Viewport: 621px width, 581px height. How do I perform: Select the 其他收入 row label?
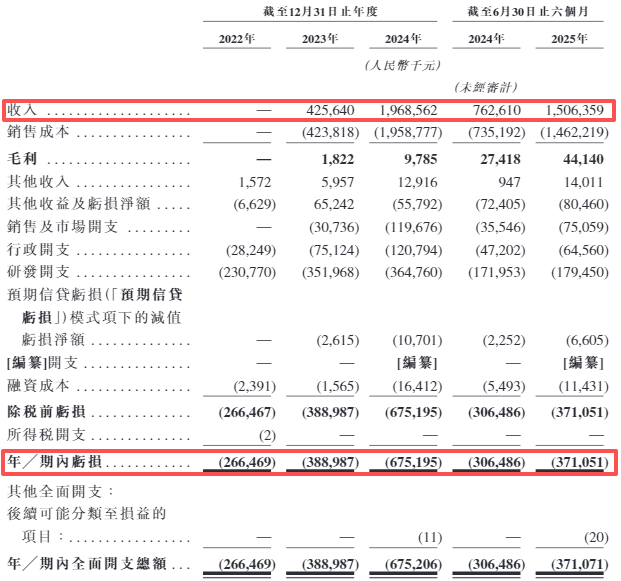click(x=38, y=181)
